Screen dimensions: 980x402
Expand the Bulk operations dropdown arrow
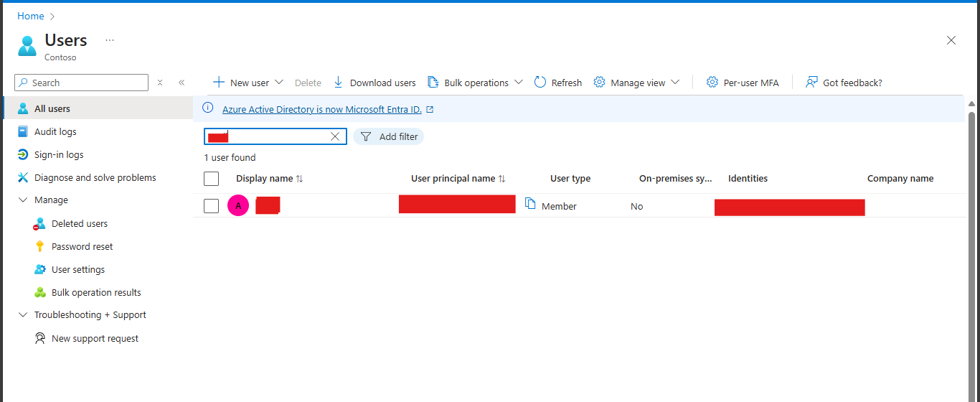point(519,82)
